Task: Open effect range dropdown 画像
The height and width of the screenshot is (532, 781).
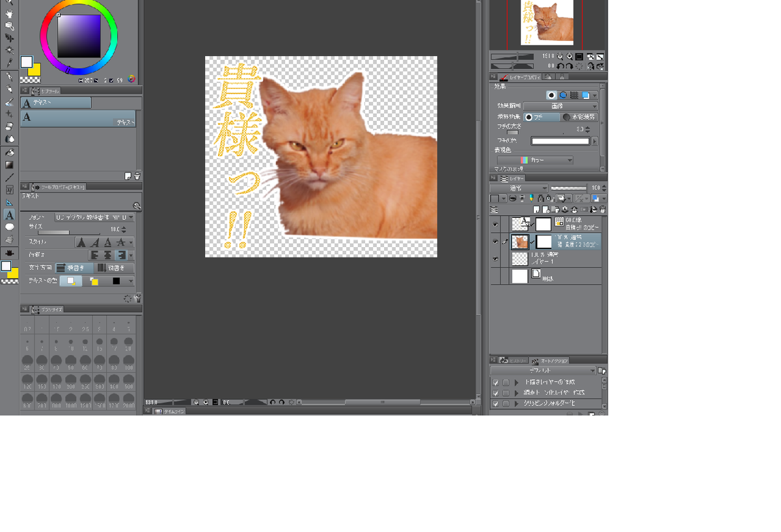Action: [x=560, y=106]
